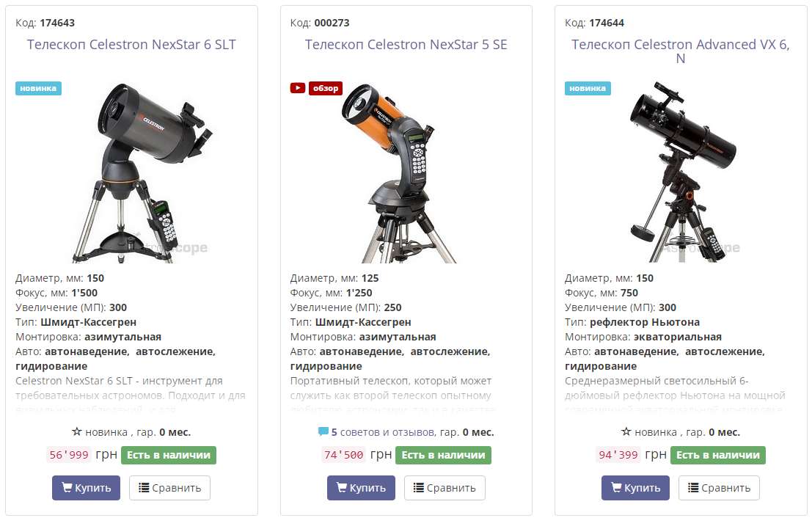Image resolution: width=812 pixels, height=518 pixels.
Task: Open Телескоп Celestron NexStar 6 SLT title
Action: click(131, 45)
